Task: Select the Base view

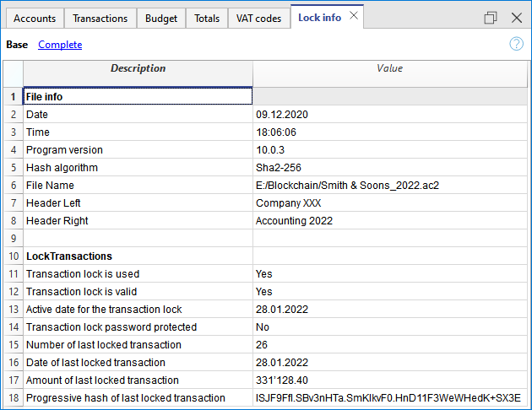Action: click(17, 45)
